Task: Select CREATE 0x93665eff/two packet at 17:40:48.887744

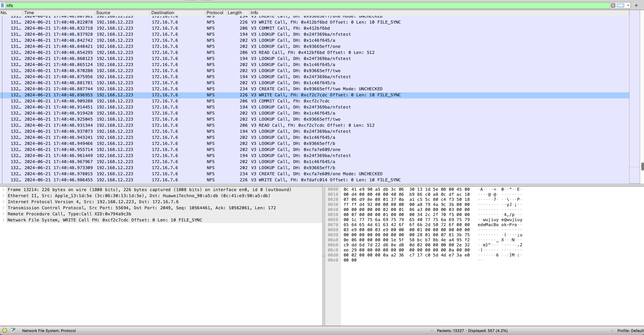Action: pos(314,89)
